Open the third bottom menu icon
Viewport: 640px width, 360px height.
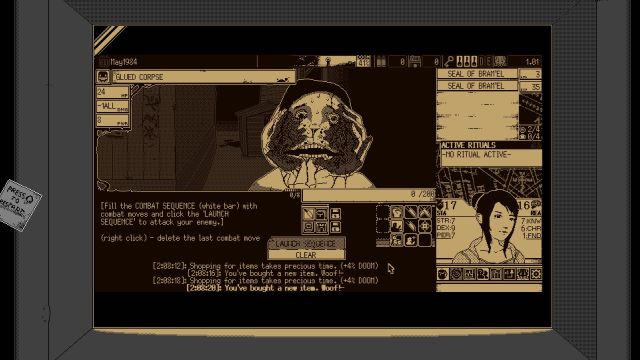[x=469, y=274]
